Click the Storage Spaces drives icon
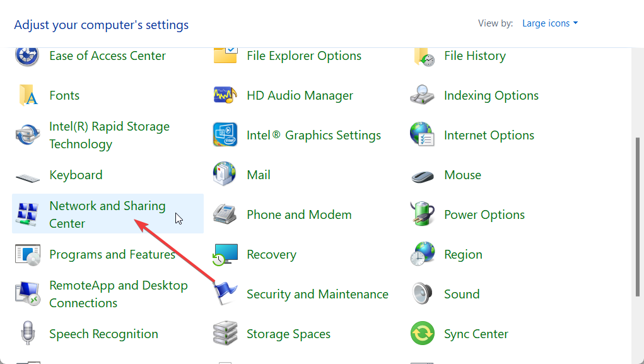The image size is (644, 364). pos(225,333)
